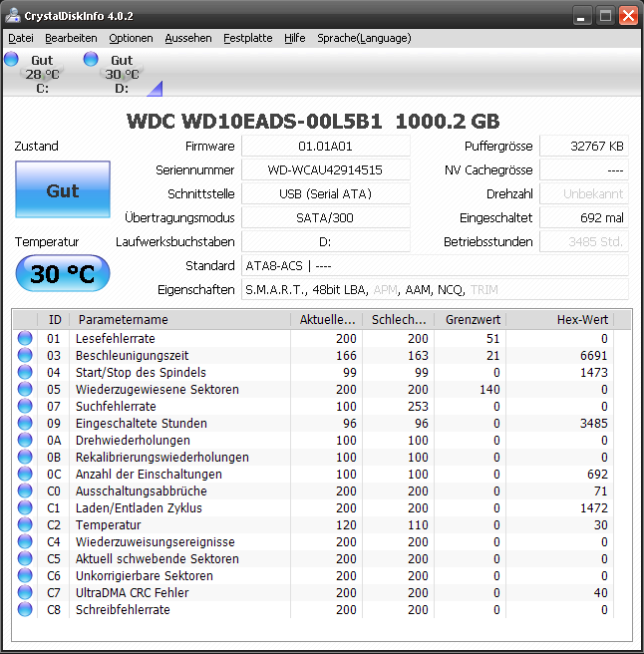The height and width of the screenshot is (654, 644).
Task: Click status orb for Rekalibrierungswiederholungen row
Action: 25,457
